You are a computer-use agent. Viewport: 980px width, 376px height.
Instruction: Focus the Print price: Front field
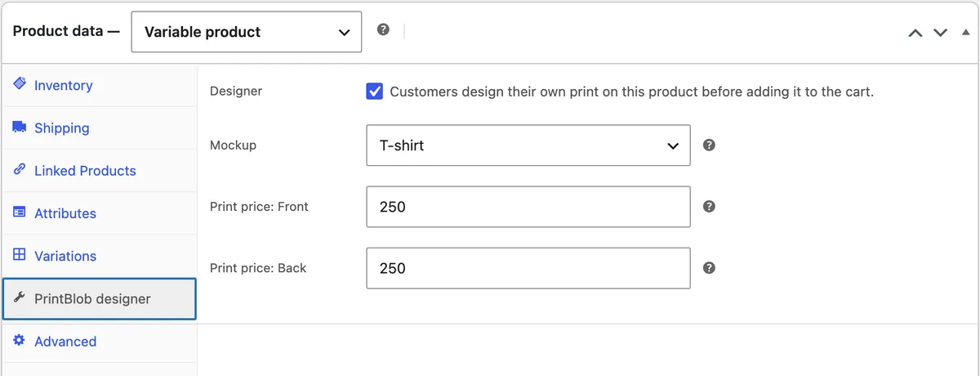528,207
